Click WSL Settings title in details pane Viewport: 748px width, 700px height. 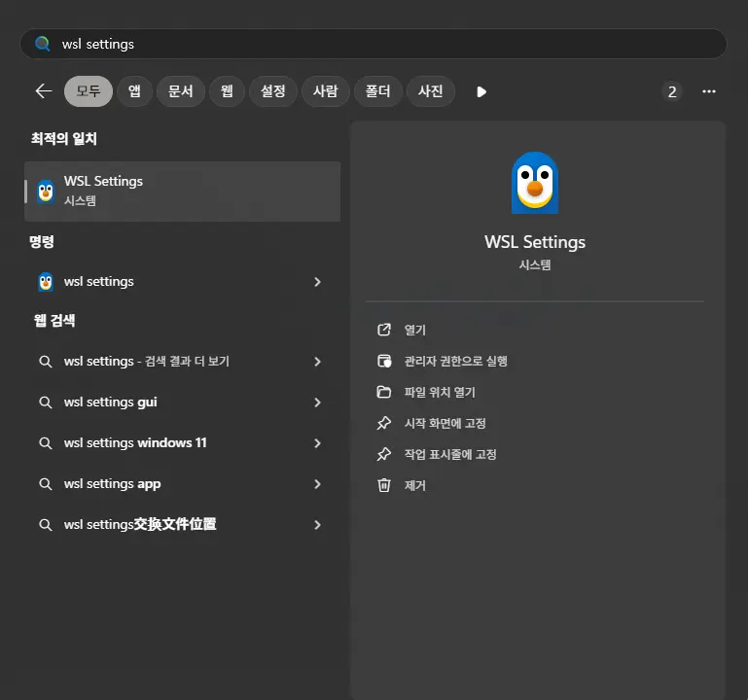535,242
